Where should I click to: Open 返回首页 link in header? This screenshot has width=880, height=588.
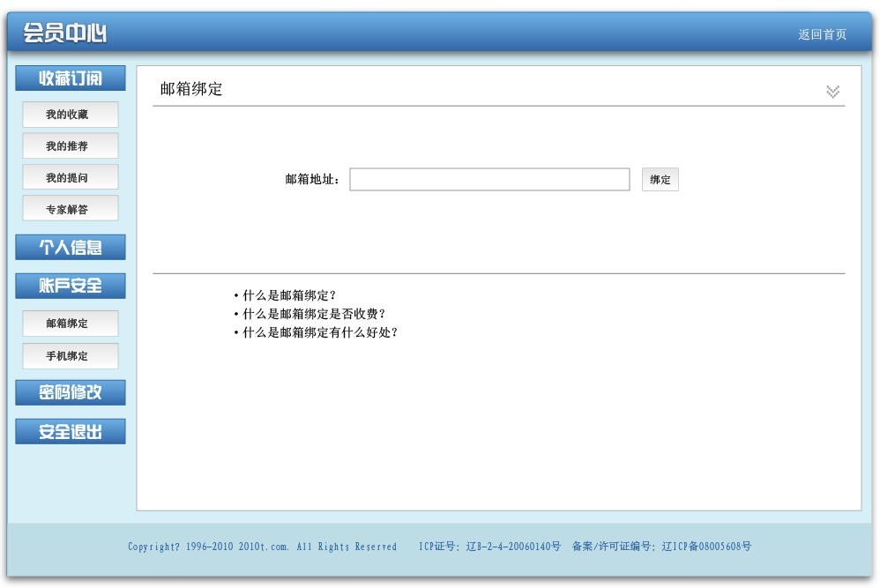822,34
